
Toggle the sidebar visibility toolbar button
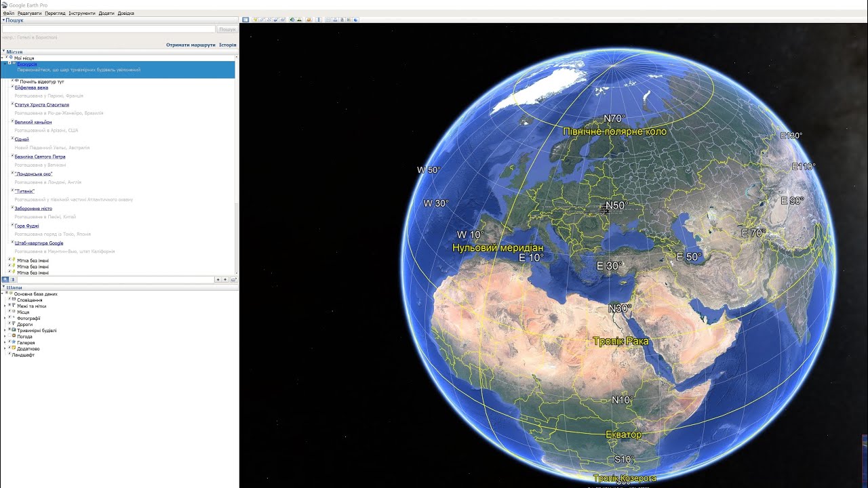(245, 20)
